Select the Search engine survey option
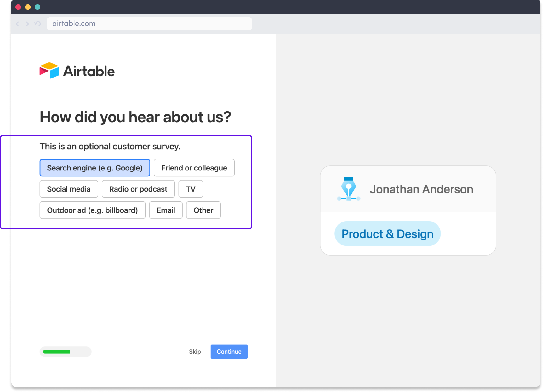The height and width of the screenshot is (392, 543). (94, 168)
